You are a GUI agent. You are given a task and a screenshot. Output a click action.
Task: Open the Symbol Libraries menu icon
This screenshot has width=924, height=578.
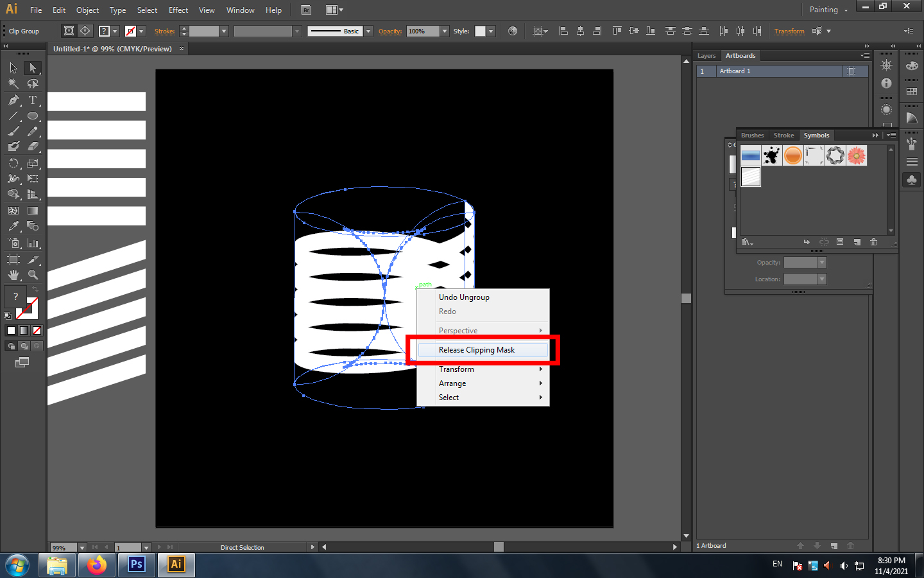coord(747,242)
